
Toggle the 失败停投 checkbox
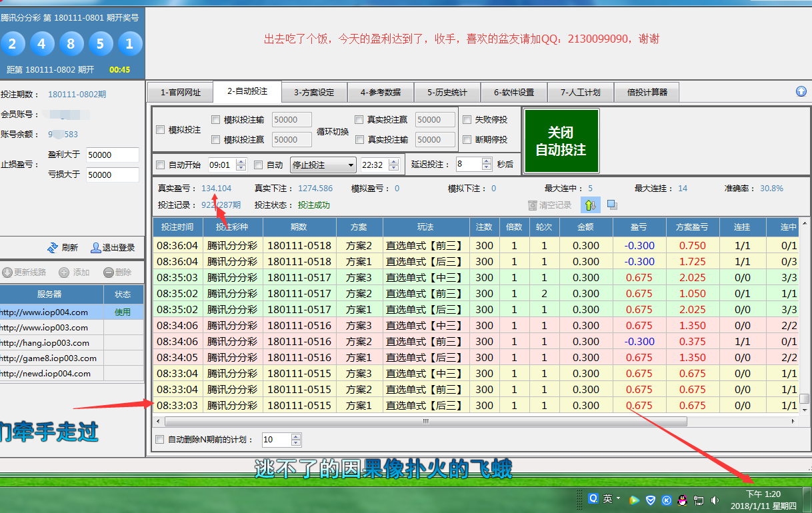coord(467,120)
